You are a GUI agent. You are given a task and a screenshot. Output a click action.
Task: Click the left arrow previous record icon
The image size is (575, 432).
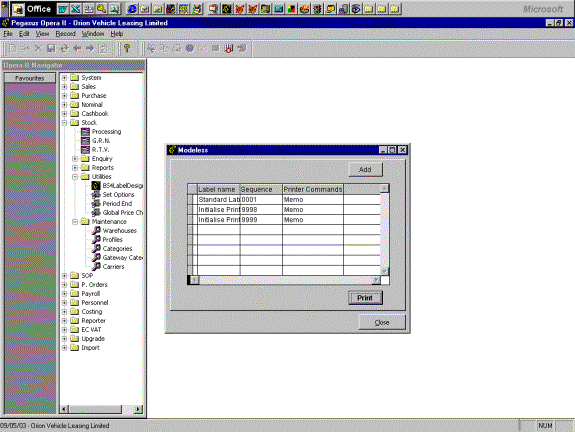(x=77, y=48)
